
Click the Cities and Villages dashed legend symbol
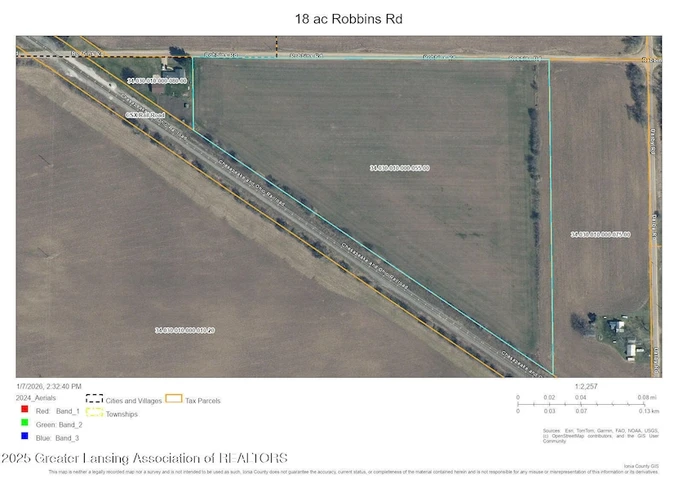93,399
